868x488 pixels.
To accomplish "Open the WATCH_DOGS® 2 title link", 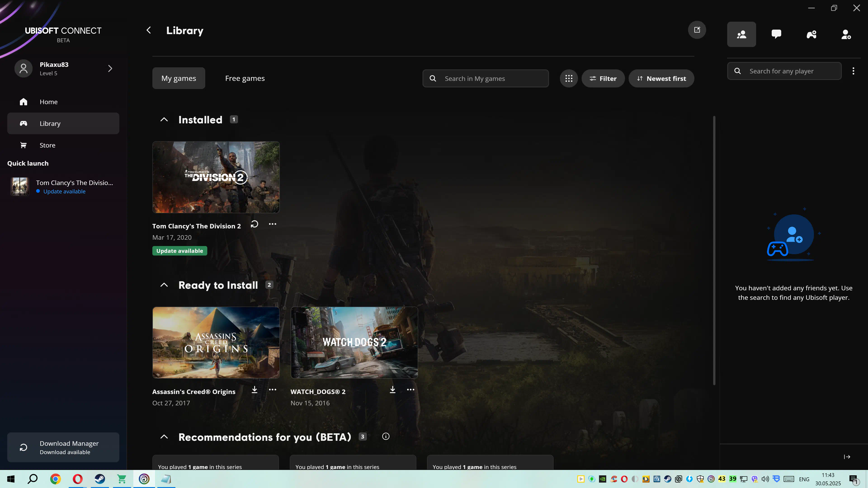I will (318, 392).
